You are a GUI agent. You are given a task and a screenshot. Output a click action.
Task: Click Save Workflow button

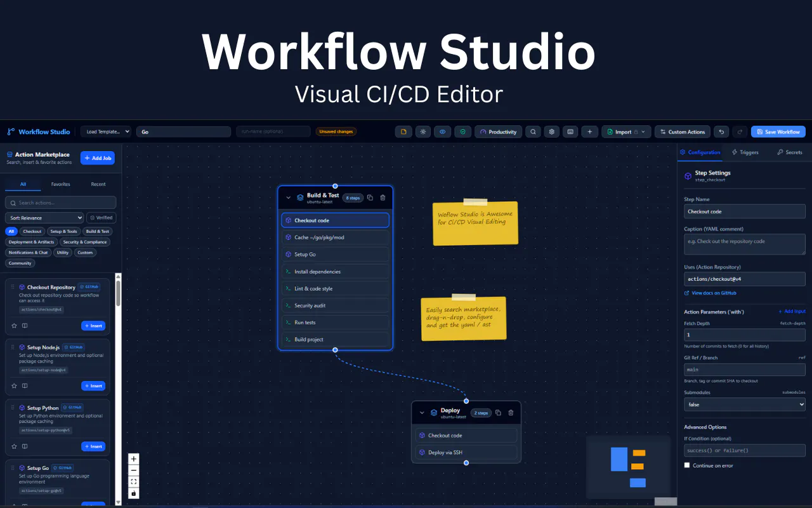point(778,131)
